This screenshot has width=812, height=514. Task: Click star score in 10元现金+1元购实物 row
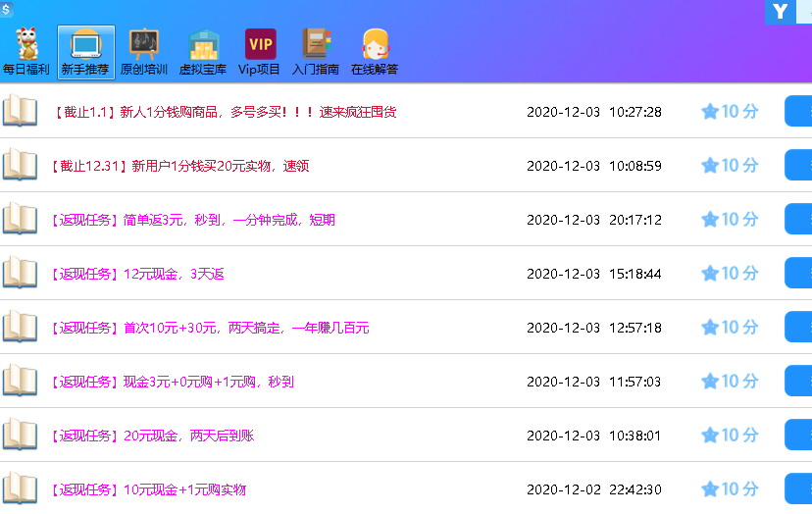730,488
